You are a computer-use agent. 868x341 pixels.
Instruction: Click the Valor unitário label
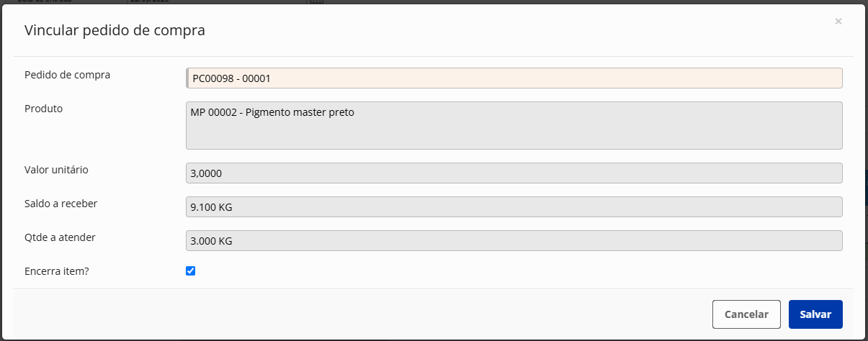(56, 170)
